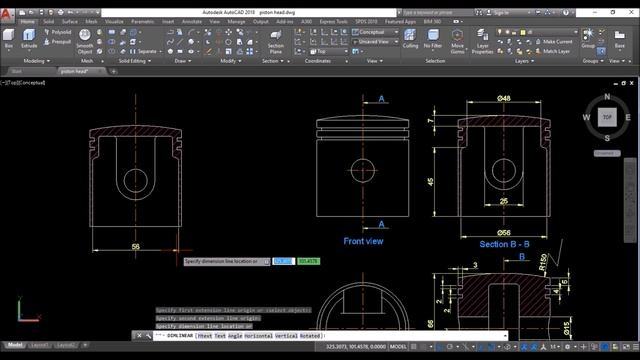Expand the Groups panel
The height and width of the screenshot is (360, 640).
(593, 61)
